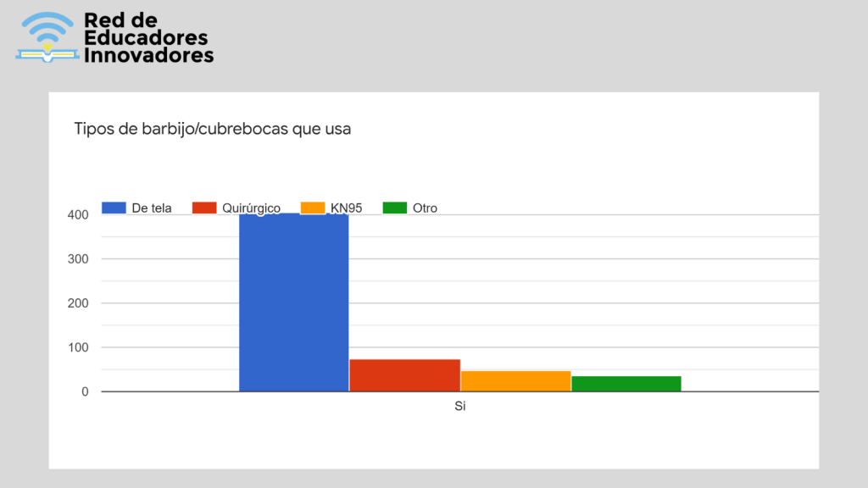Click the green Otro legend swatch
This screenshot has height=488, width=868.
pyautogui.click(x=395, y=208)
